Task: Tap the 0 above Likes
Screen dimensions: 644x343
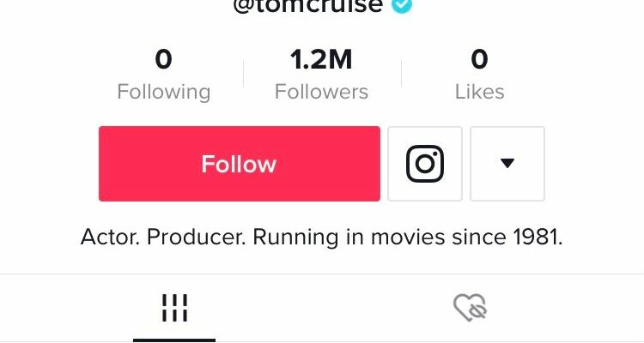Action: pyautogui.click(x=479, y=59)
